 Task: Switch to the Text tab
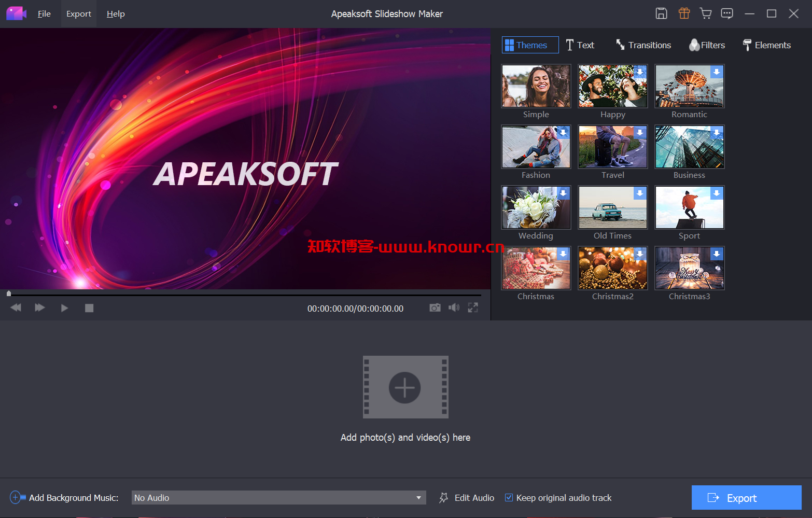pyautogui.click(x=580, y=45)
